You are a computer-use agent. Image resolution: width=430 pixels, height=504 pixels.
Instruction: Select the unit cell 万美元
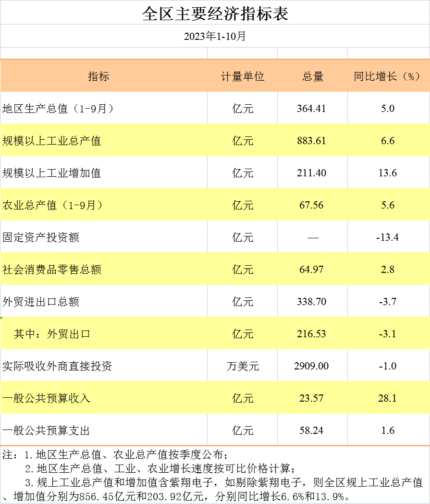click(x=243, y=366)
